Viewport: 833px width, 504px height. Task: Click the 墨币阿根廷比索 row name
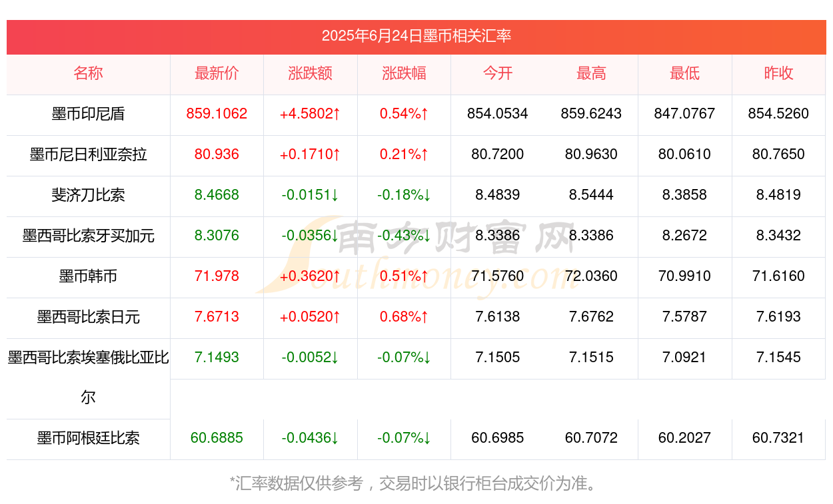(88, 439)
